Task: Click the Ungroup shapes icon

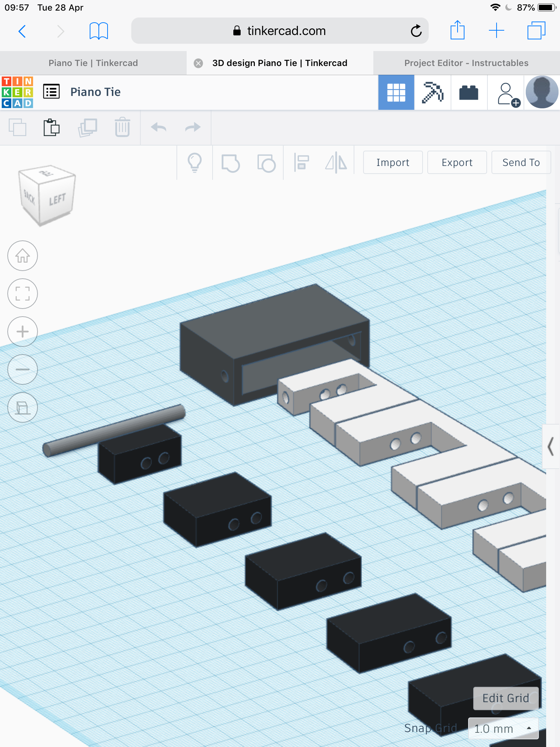Action: pos(266,163)
